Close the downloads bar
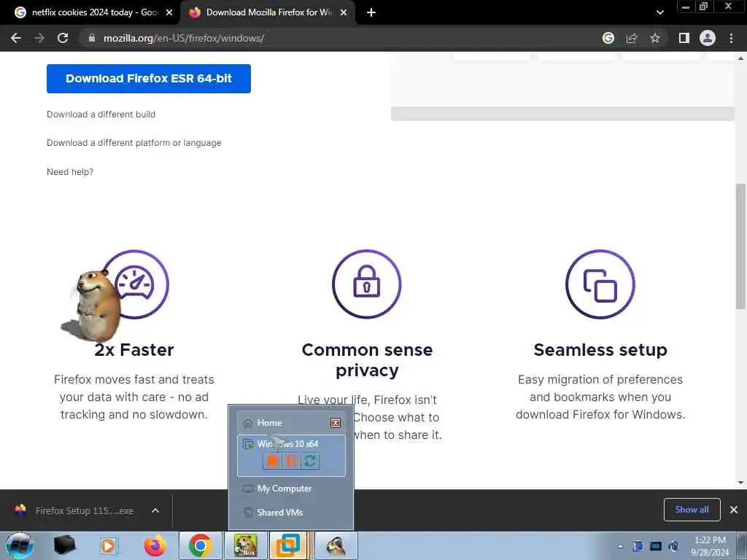Image resolution: width=747 pixels, height=560 pixels. (734, 510)
